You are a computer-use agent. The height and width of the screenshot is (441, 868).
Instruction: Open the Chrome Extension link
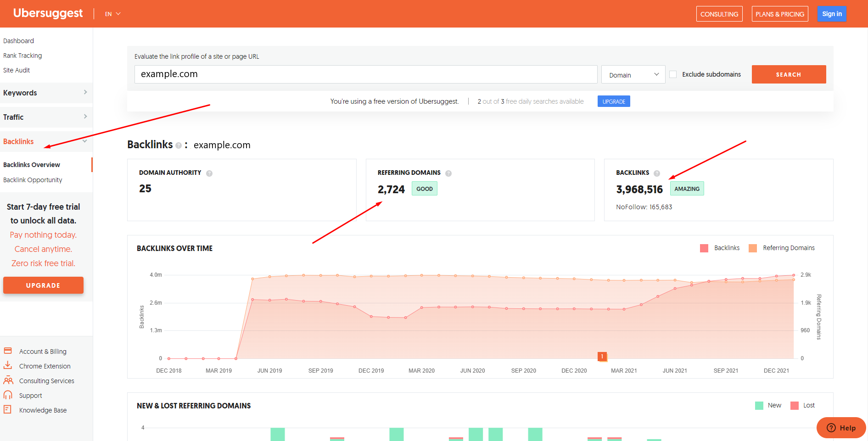(45, 366)
